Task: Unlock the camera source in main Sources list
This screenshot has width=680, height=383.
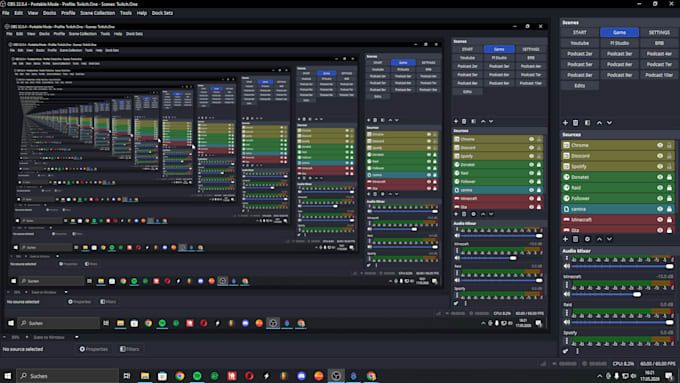Action: click(669, 209)
